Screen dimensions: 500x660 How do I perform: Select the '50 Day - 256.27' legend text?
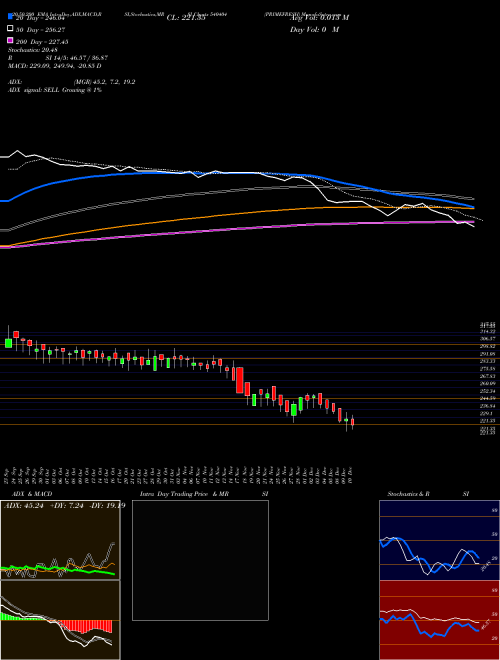pyautogui.click(x=41, y=30)
